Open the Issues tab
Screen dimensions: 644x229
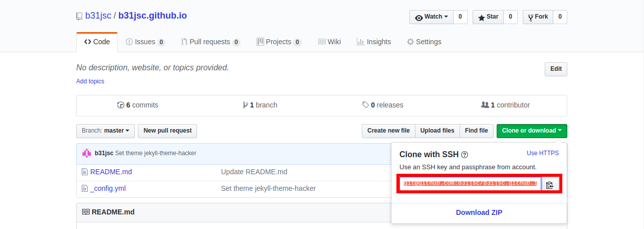[145, 42]
